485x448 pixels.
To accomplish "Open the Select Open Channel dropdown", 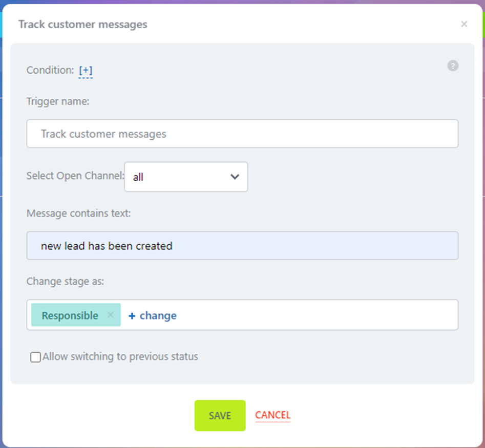I will coord(186,177).
